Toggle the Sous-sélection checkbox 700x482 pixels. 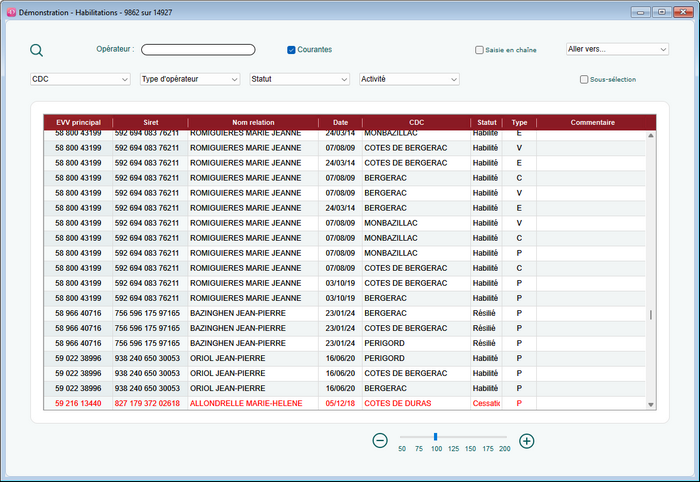click(584, 79)
